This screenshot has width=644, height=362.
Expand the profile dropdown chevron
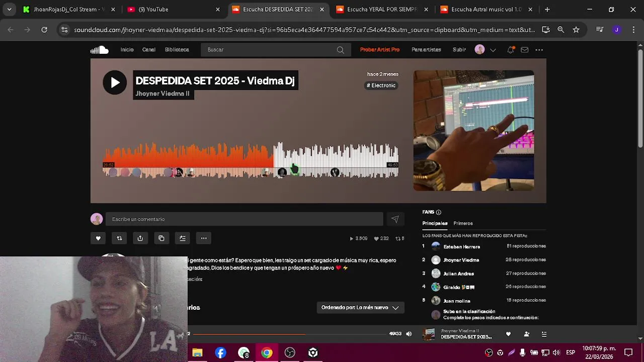[x=493, y=50]
